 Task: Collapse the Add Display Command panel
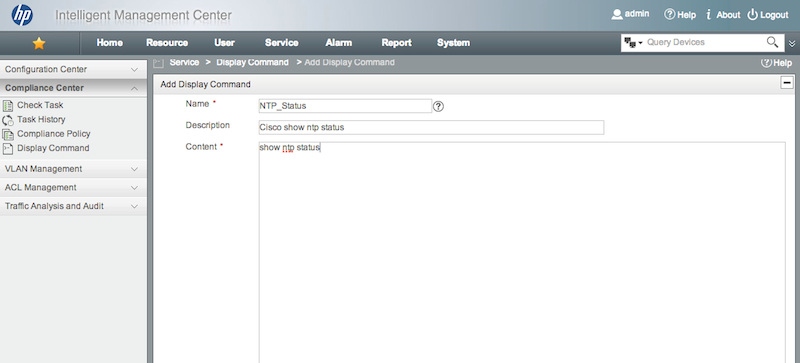pyautogui.click(x=787, y=83)
